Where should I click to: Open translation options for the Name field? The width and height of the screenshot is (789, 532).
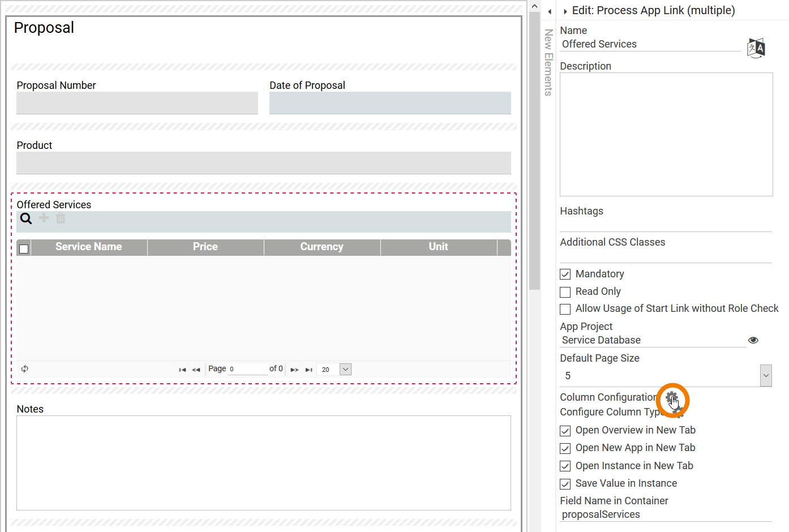pyautogui.click(x=756, y=48)
